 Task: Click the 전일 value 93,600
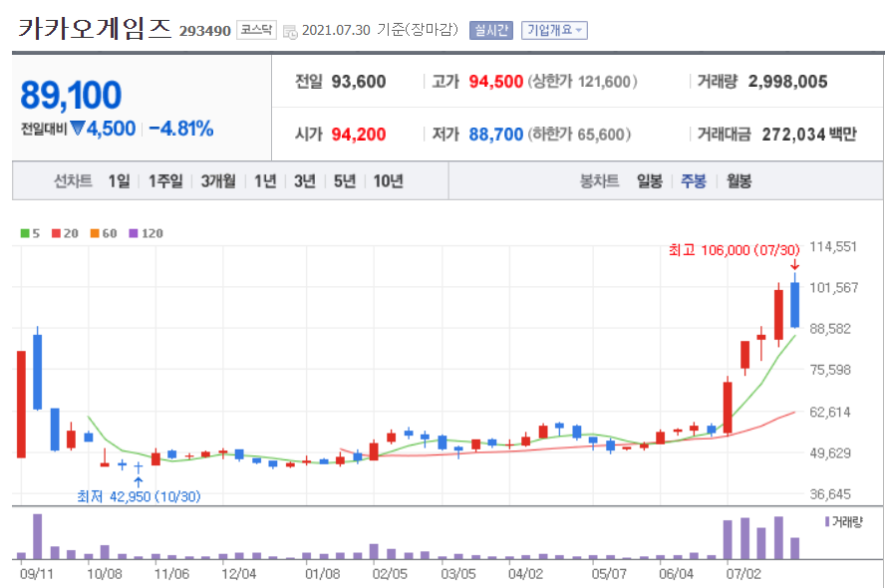[x=359, y=82]
